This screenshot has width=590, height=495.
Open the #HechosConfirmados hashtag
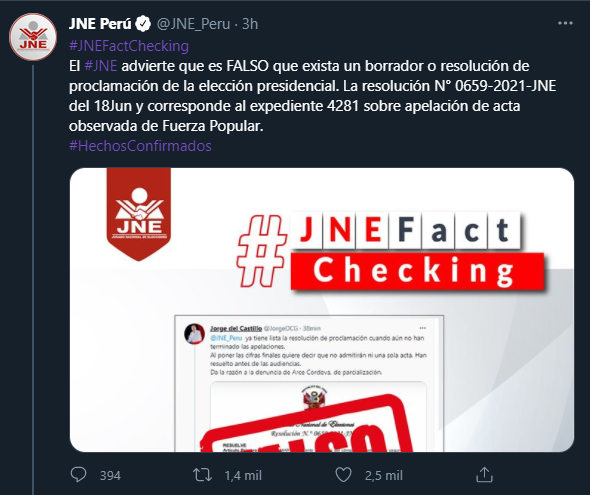pyautogui.click(x=140, y=146)
